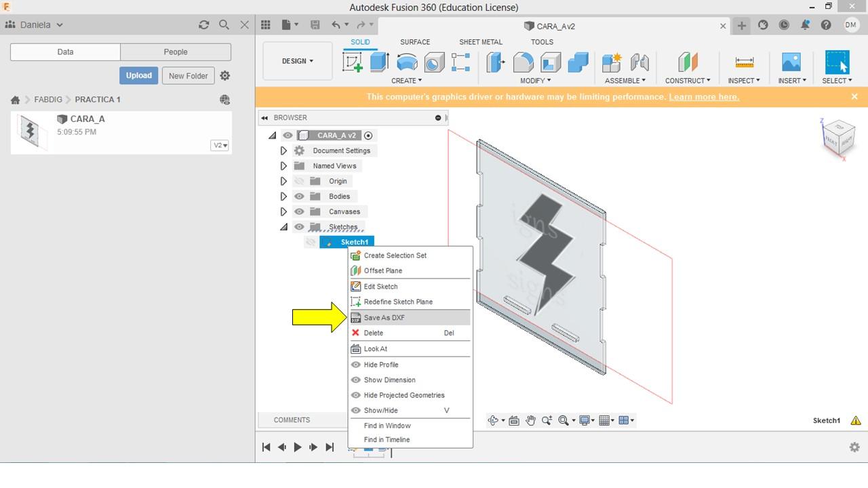Go to FABDIG breadcrumb
The height and width of the screenshot is (488, 868).
pyautogui.click(x=48, y=100)
